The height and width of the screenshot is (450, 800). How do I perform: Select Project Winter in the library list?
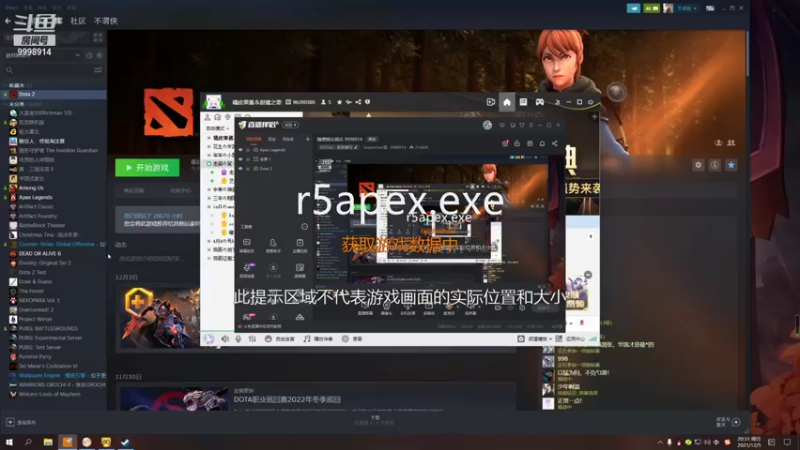pyautogui.click(x=54, y=319)
